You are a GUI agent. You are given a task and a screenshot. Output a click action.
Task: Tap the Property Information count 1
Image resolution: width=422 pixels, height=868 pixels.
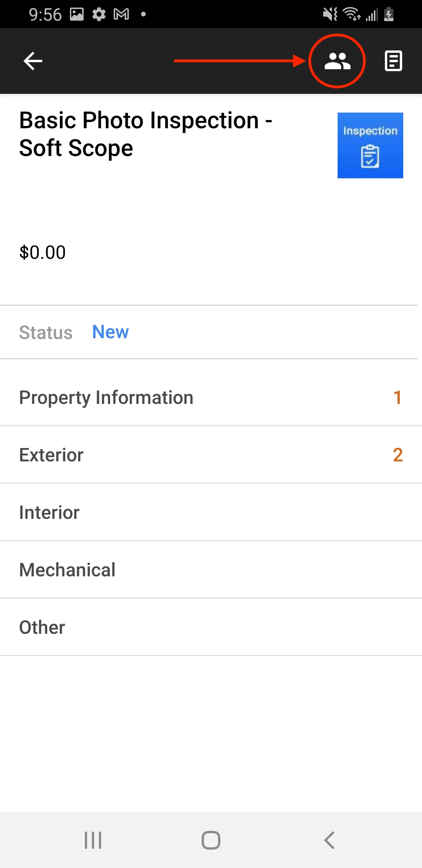coord(397,398)
